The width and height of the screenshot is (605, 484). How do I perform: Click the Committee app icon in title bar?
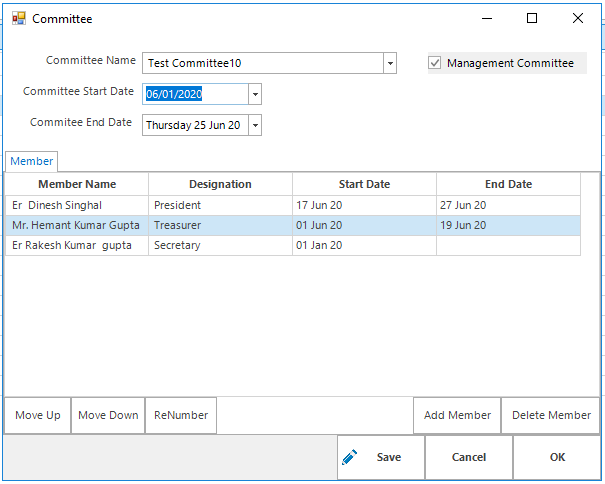coord(19,18)
